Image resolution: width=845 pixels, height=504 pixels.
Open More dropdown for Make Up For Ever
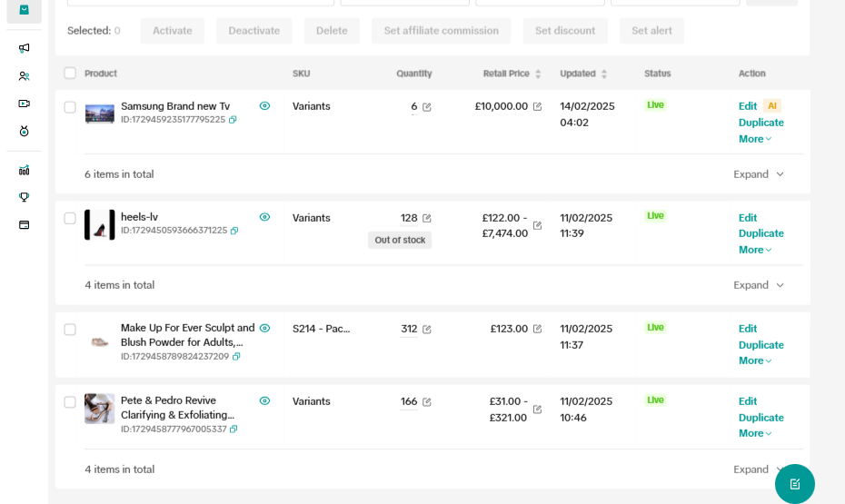click(x=755, y=361)
